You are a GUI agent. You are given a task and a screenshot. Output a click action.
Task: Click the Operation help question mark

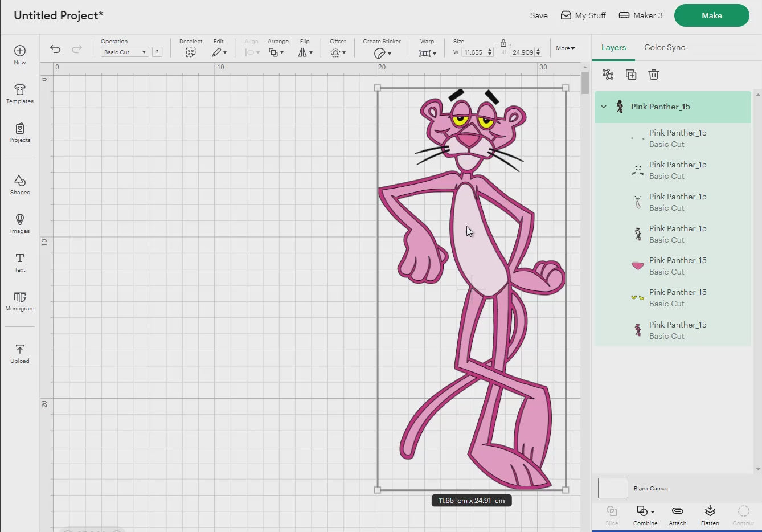tap(157, 52)
